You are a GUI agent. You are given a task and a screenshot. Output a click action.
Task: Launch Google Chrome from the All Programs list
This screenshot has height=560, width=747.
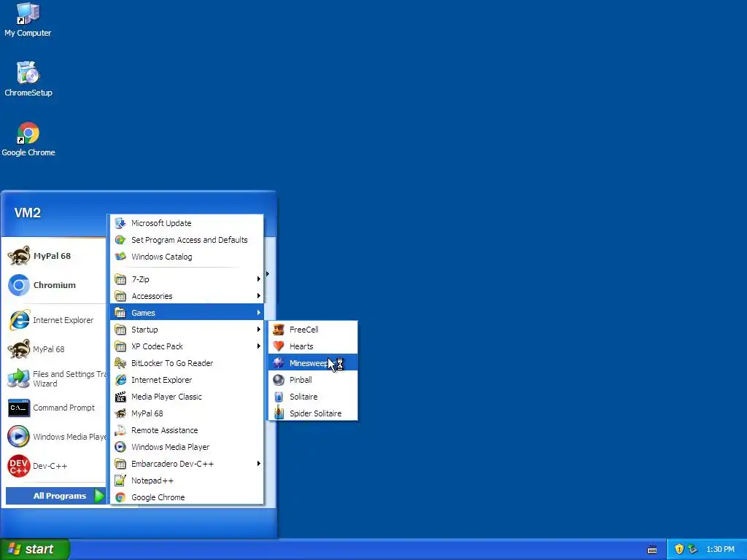pyautogui.click(x=187, y=497)
